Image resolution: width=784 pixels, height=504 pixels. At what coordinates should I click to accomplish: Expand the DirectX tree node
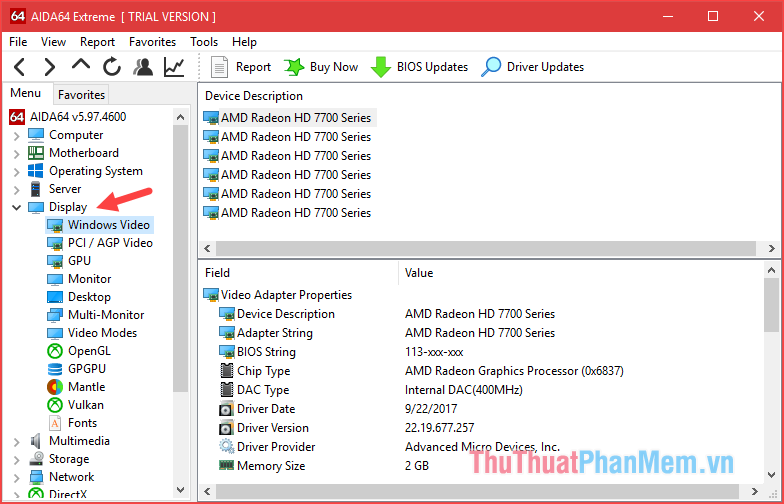pos(16,494)
